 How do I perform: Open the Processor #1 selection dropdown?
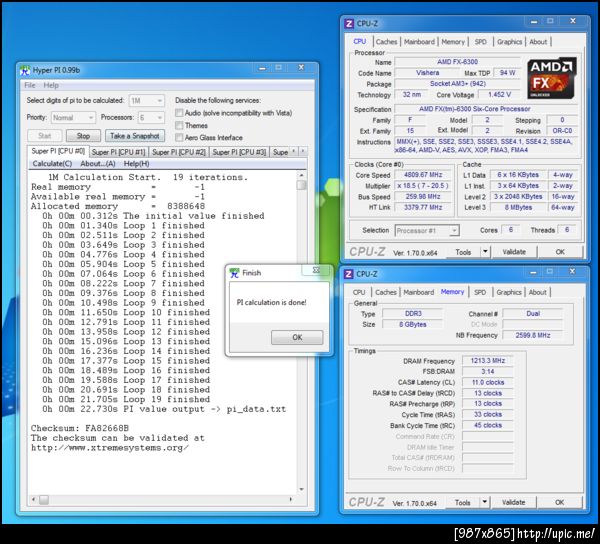coord(426,231)
